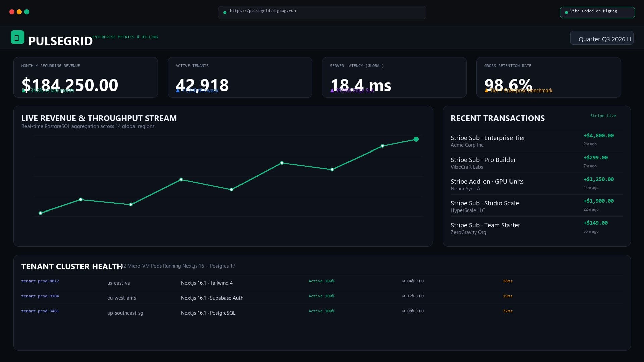
Task: Open the Stripe Sub · Pro Builder transaction
Action: [x=537, y=162]
